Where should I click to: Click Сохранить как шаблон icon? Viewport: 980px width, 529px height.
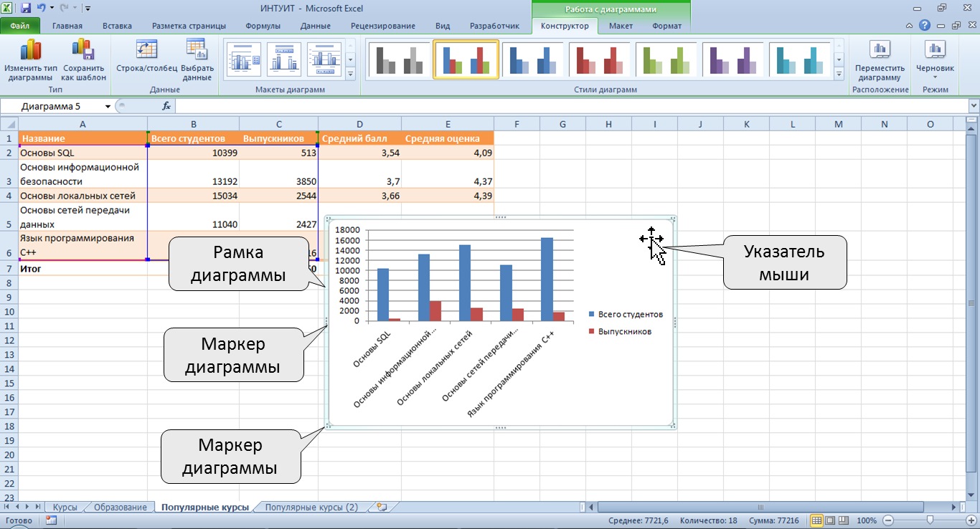(x=83, y=50)
